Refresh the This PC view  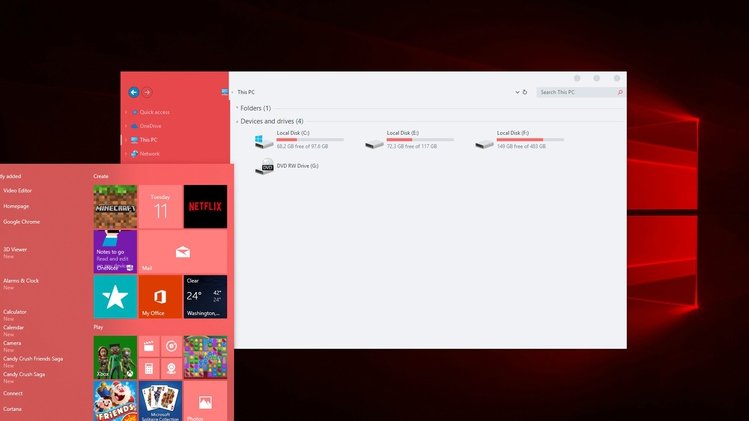(524, 92)
